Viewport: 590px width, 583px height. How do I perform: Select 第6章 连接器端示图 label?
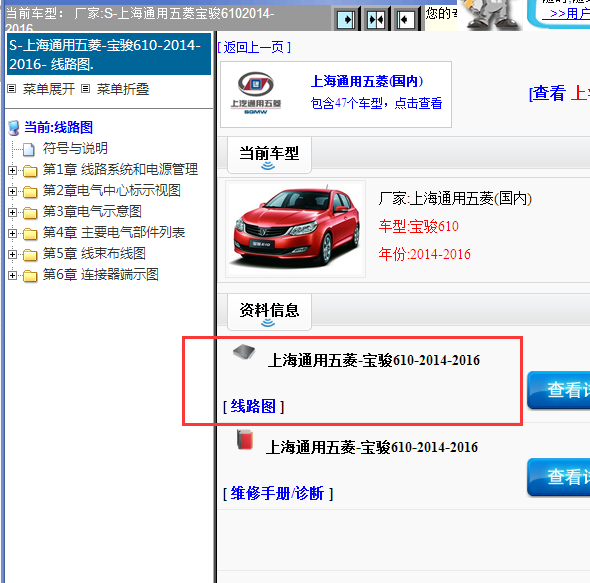[100, 275]
